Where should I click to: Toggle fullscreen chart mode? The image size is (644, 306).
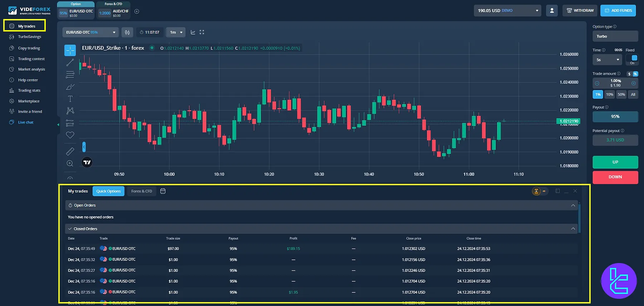tap(202, 32)
